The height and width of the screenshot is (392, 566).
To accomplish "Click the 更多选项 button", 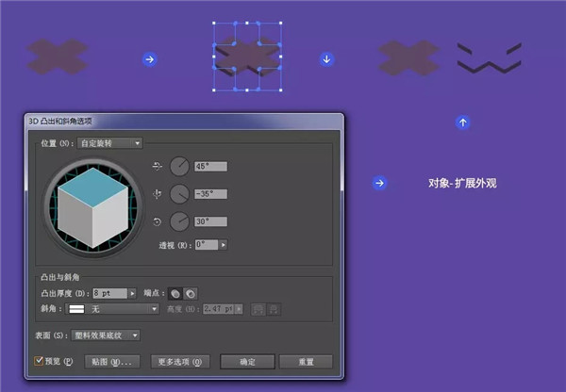I will pos(180,362).
